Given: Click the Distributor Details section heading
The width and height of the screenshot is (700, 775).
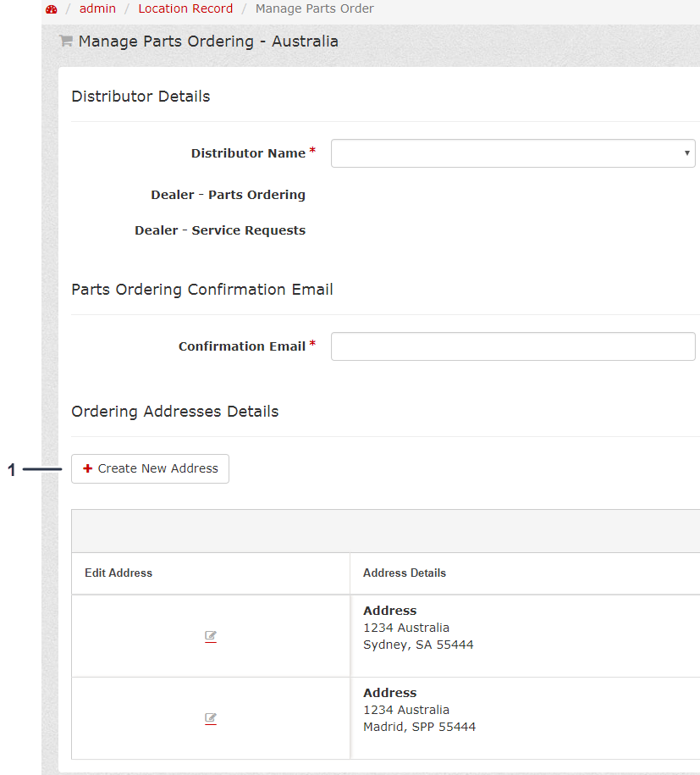Looking at the screenshot, I should [x=141, y=97].
